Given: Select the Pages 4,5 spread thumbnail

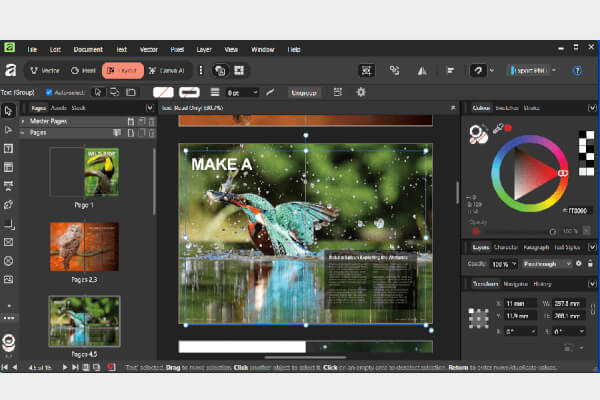Looking at the screenshot, I should [84, 321].
